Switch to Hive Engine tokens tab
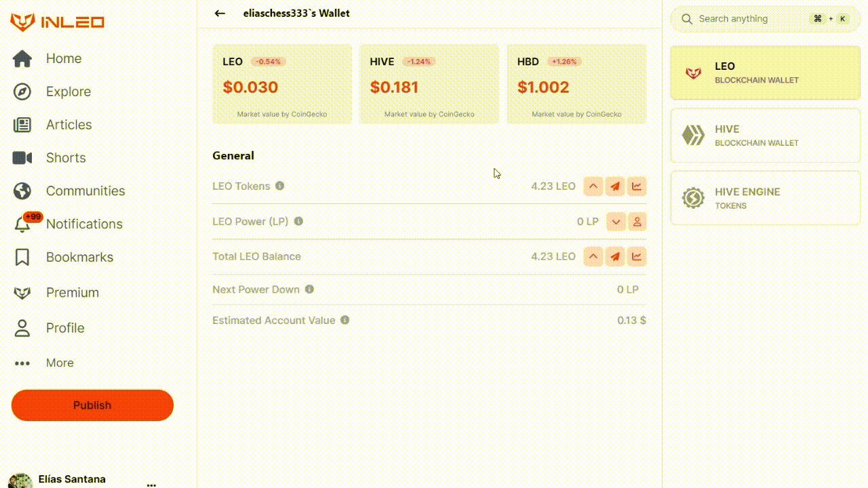The width and height of the screenshot is (868, 488). (765, 198)
